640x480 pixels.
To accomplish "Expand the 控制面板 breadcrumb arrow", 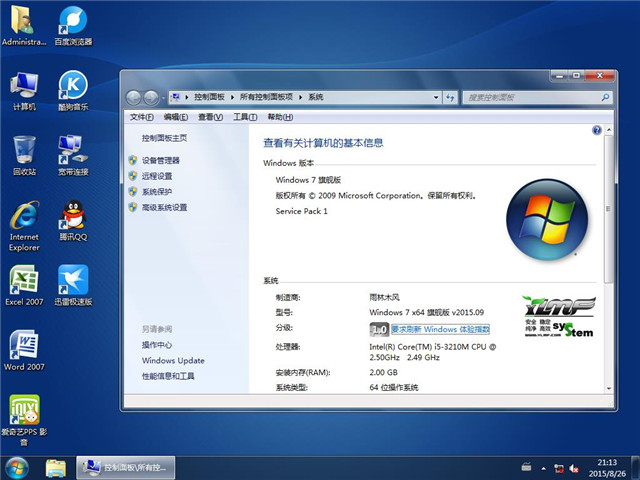I will pyautogui.click(x=232, y=97).
